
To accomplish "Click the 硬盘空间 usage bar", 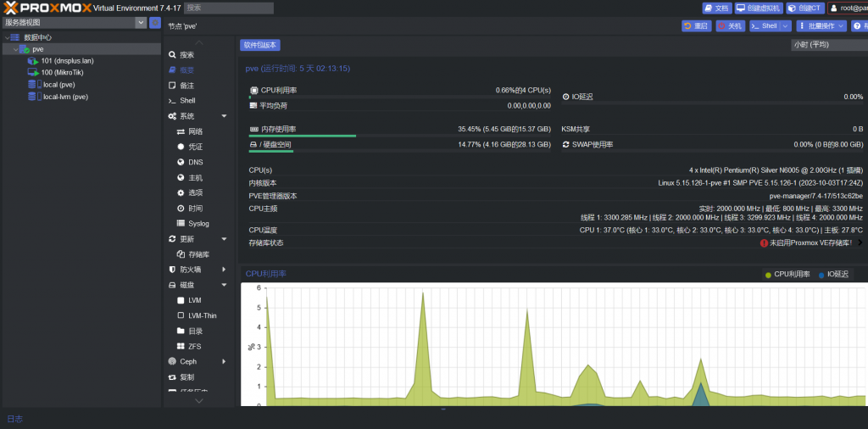I will tap(400, 151).
